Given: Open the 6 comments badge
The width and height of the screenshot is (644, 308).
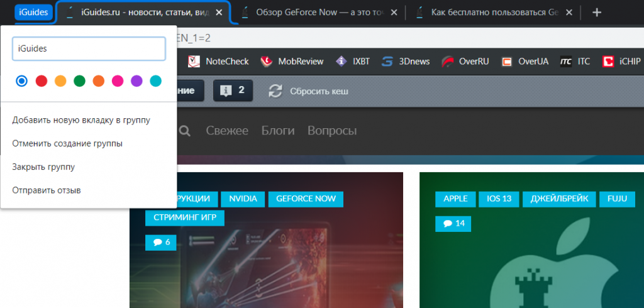Looking at the screenshot, I should coord(160,242).
